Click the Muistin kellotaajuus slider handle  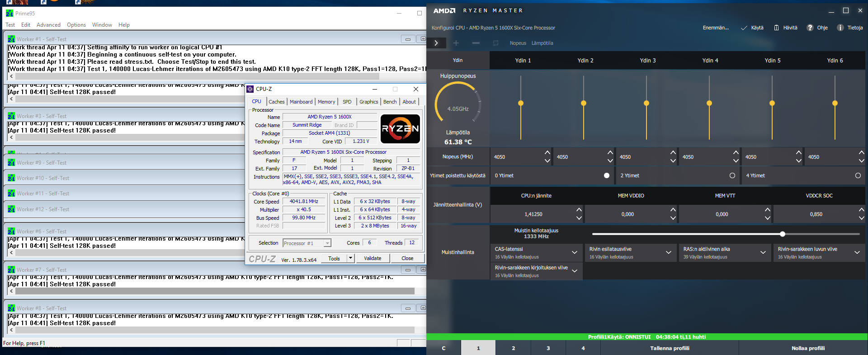tap(783, 234)
